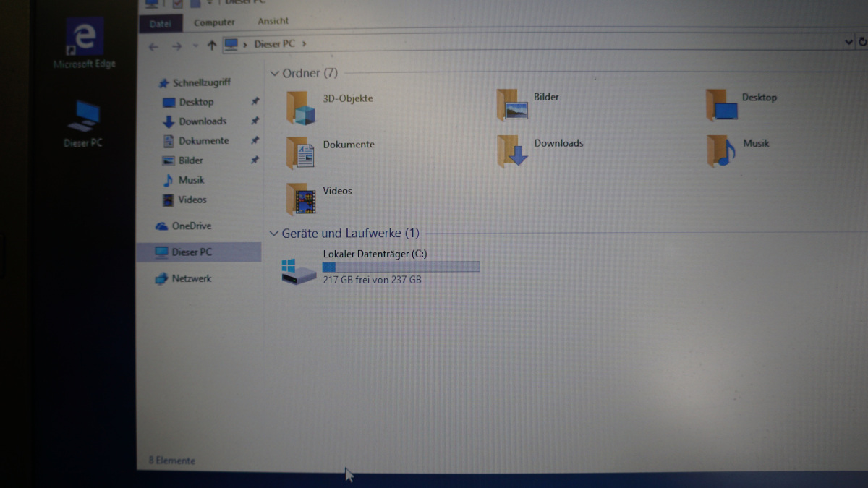
Task: Click the pin icon beside sidebar Dokumente
Action: click(255, 140)
